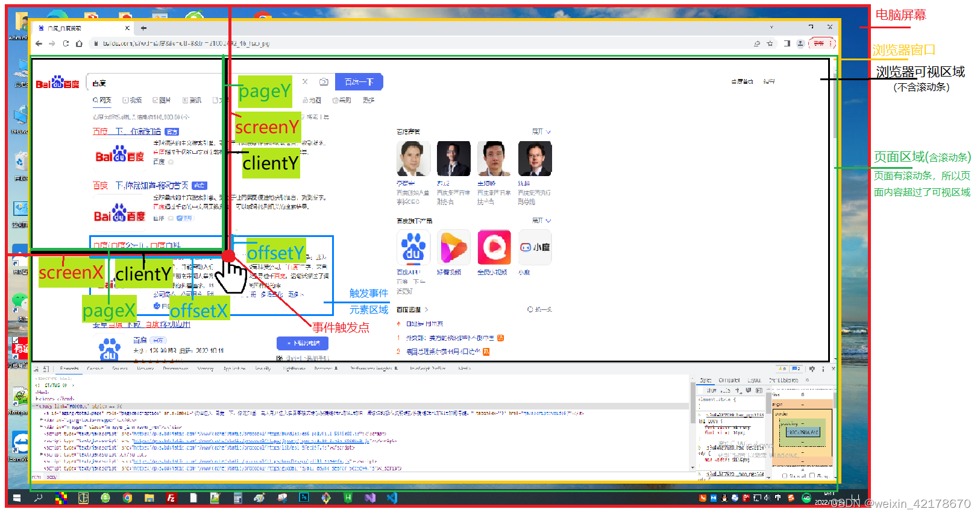Image resolution: width=980 pixels, height=515 pixels.
Task: Switch to Baidu 资讯 tab
Action: [x=192, y=100]
